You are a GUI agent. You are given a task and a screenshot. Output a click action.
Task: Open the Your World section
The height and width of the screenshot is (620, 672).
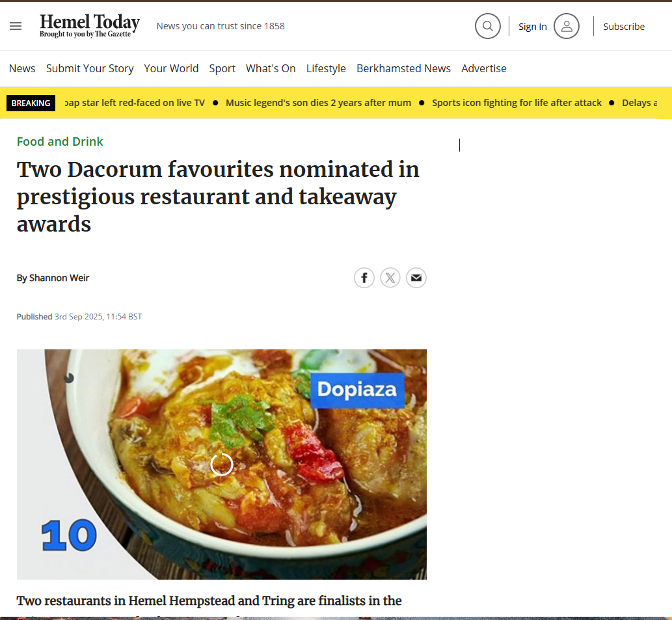click(x=171, y=68)
